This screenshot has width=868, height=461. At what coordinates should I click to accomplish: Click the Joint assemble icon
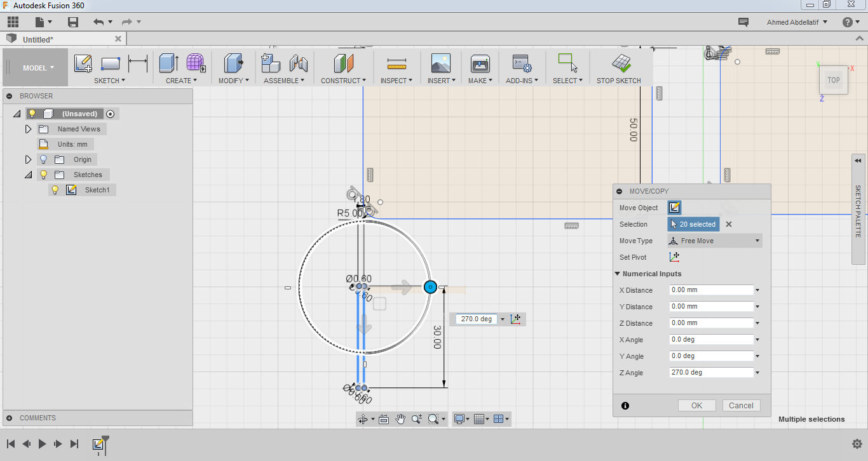(299, 63)
